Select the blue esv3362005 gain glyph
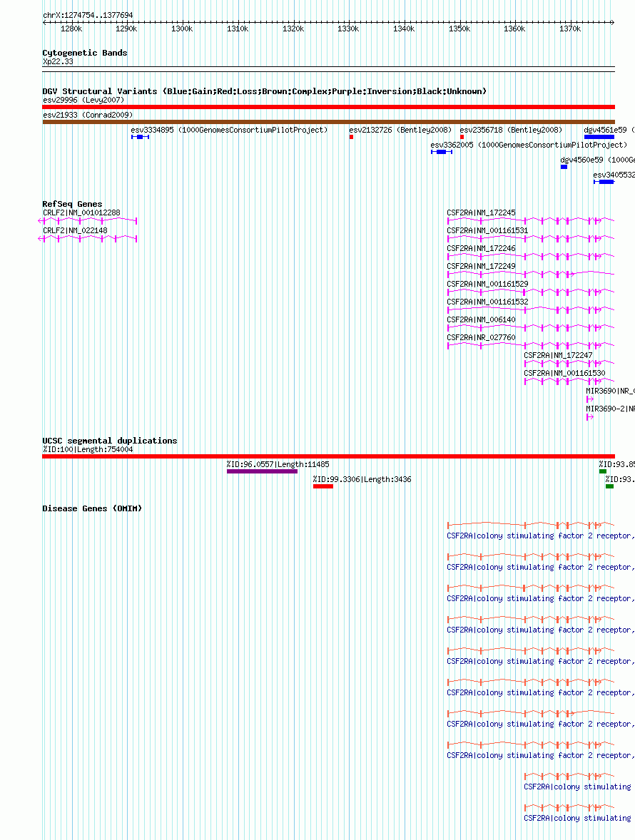The height and width of the screenshot is (840, 635). [442, 152]
